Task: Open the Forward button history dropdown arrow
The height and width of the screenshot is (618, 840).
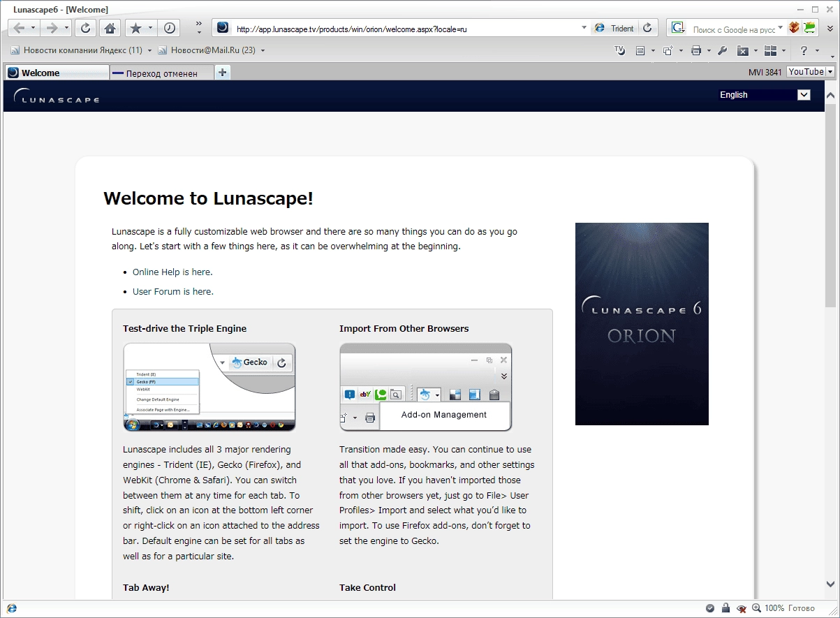Action: 66,28
